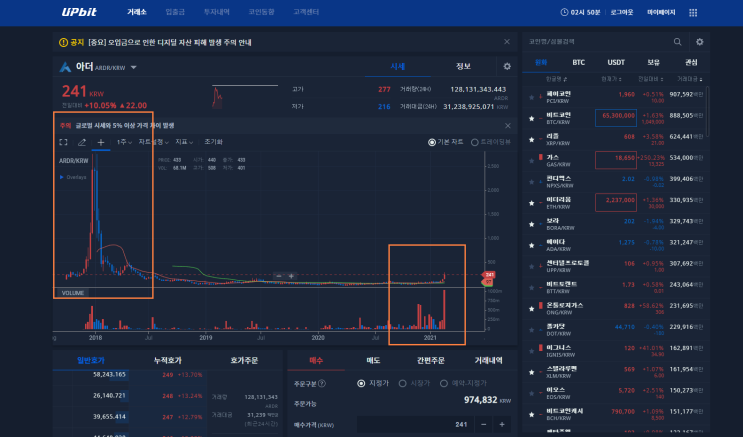
Task: Toggle fullscreen chart icon
Action: [63, 142]
